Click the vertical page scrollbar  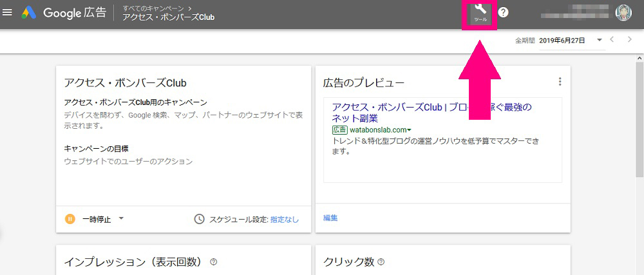639,119
